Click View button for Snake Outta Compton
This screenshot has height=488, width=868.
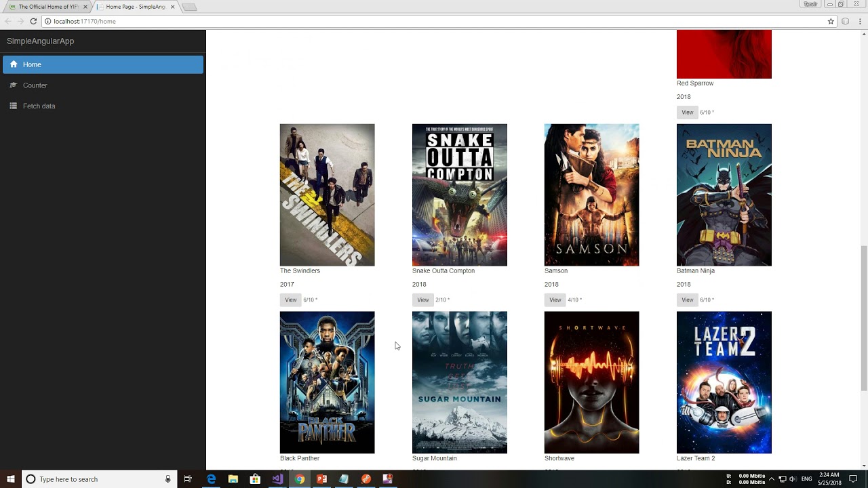422,300
